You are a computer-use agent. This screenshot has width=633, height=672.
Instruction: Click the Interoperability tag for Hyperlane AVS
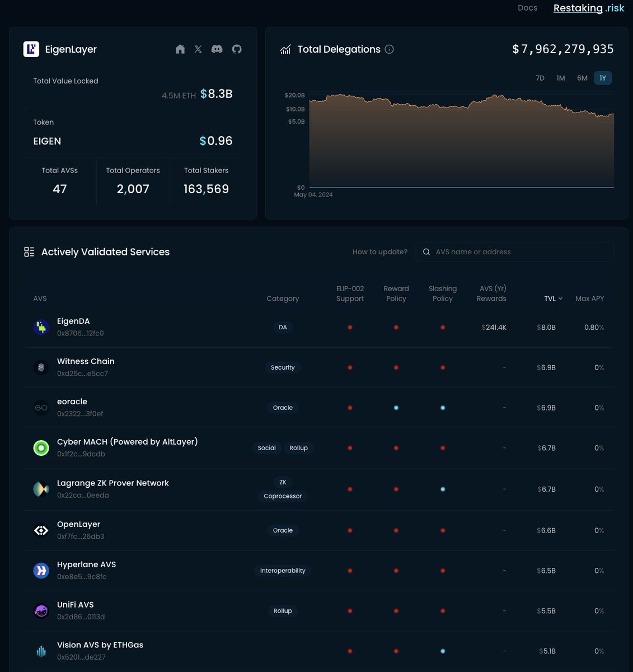(x=283, y=571)
